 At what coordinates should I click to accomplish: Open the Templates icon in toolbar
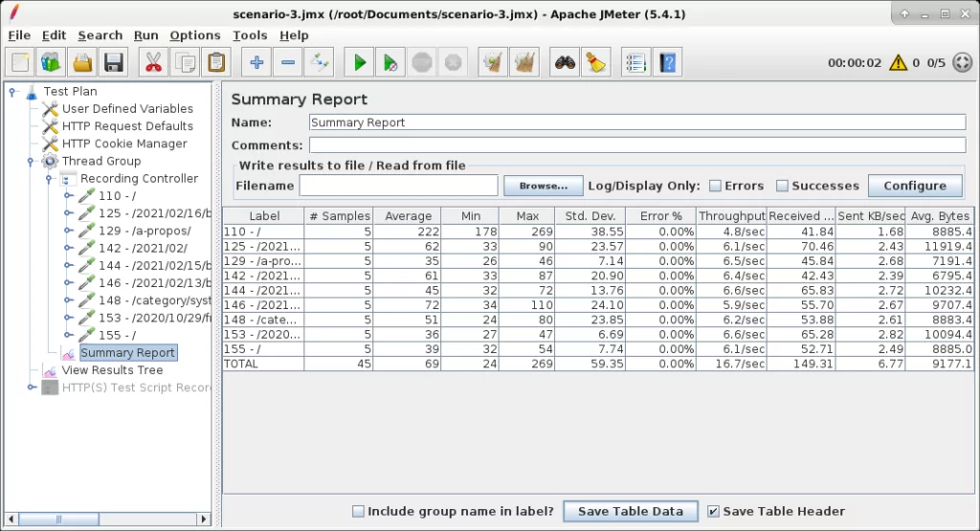tap(51, 62)
